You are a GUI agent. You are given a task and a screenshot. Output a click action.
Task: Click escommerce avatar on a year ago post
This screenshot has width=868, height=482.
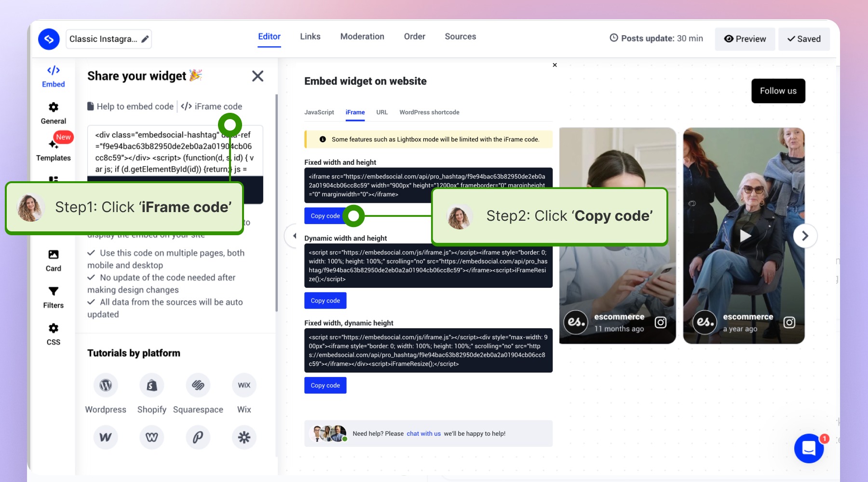705,322
